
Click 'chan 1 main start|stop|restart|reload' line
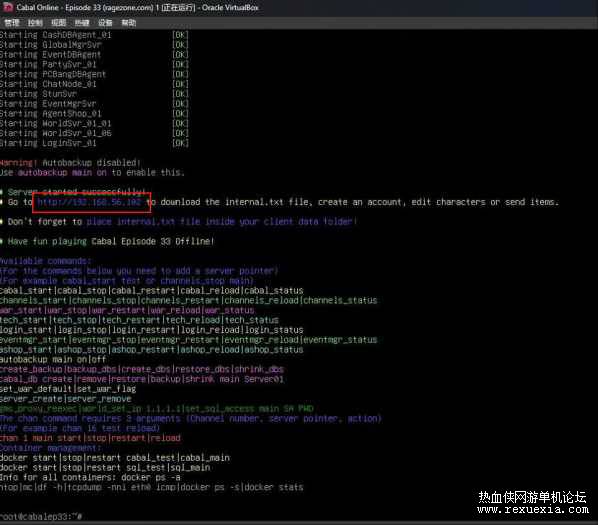(90, 438)
